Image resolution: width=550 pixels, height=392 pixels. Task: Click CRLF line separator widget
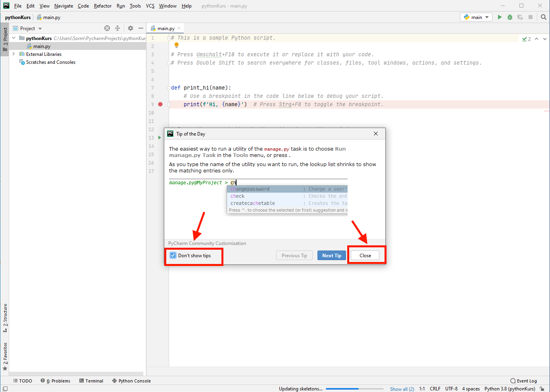click(435, 389)
